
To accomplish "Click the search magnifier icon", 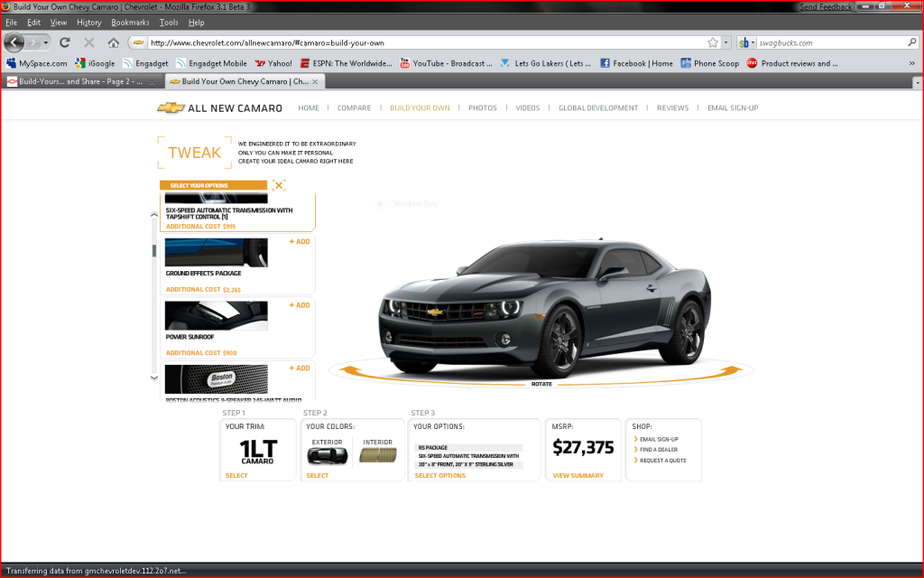I will click(912, 42).
